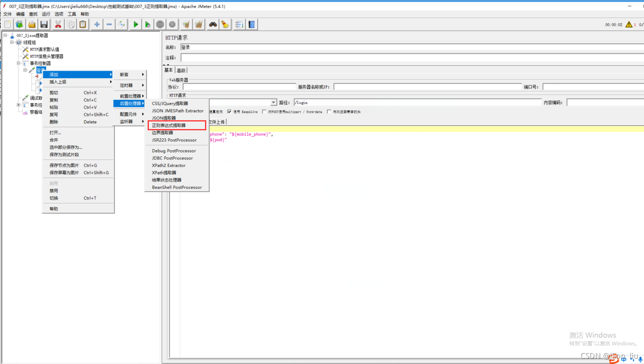This screenshot has height=364, width=644.
Task: Choose CSS/JQuery提取器 menu entry
Action: tap(177, 103)
